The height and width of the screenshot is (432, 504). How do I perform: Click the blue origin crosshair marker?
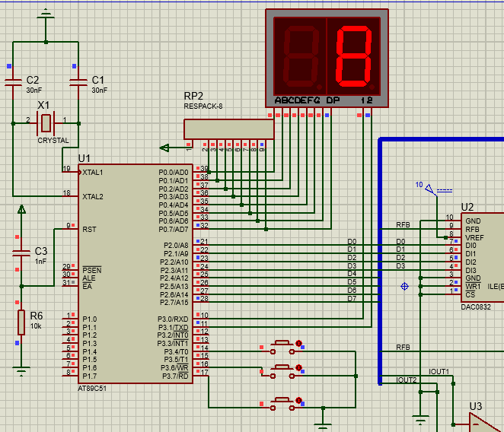coord(405,286)
